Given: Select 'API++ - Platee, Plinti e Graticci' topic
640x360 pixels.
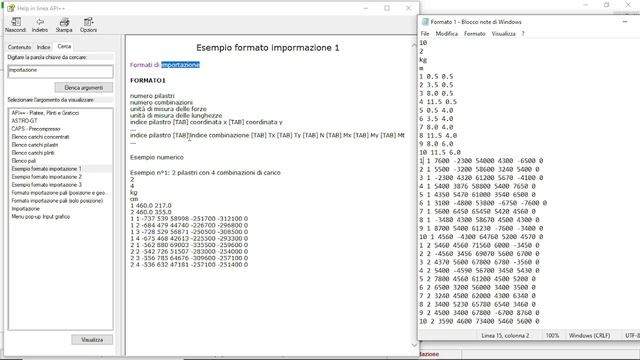Looking at the screenshot, I should 45,113.
